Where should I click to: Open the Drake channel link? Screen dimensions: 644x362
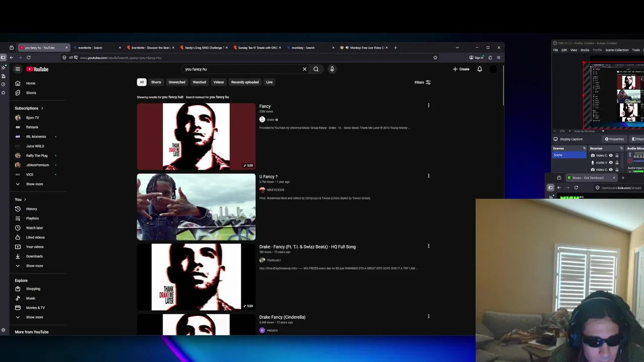point(270,120)
